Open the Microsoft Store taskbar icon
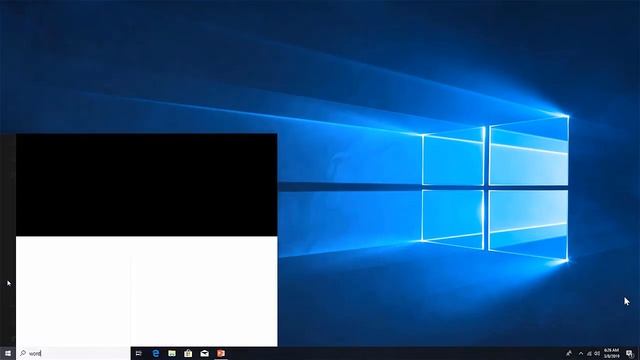 188,353
